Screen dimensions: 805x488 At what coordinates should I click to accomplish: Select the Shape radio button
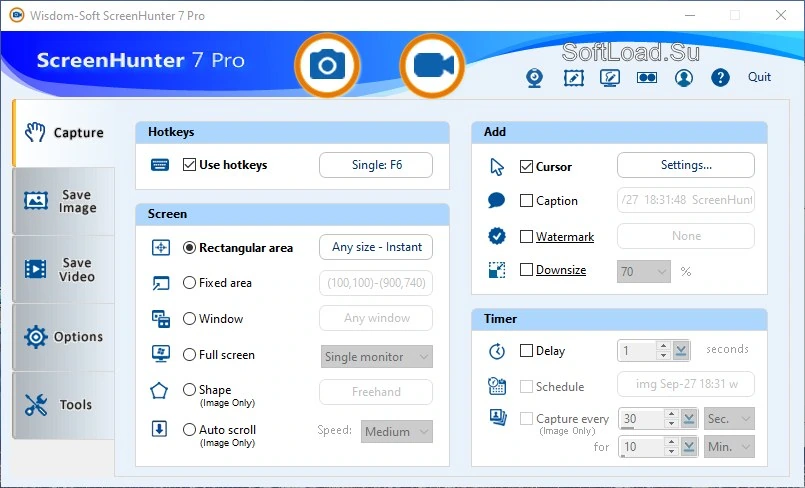click(189, 389)
